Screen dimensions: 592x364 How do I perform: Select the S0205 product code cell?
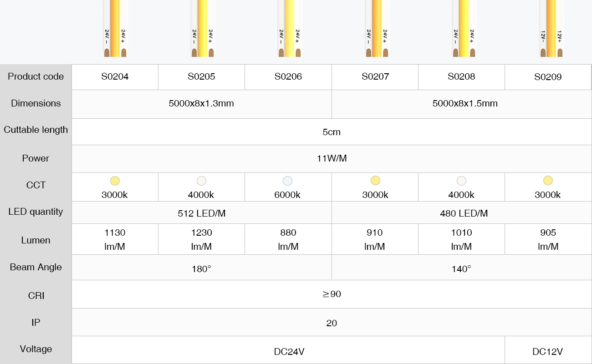[202, 77]
